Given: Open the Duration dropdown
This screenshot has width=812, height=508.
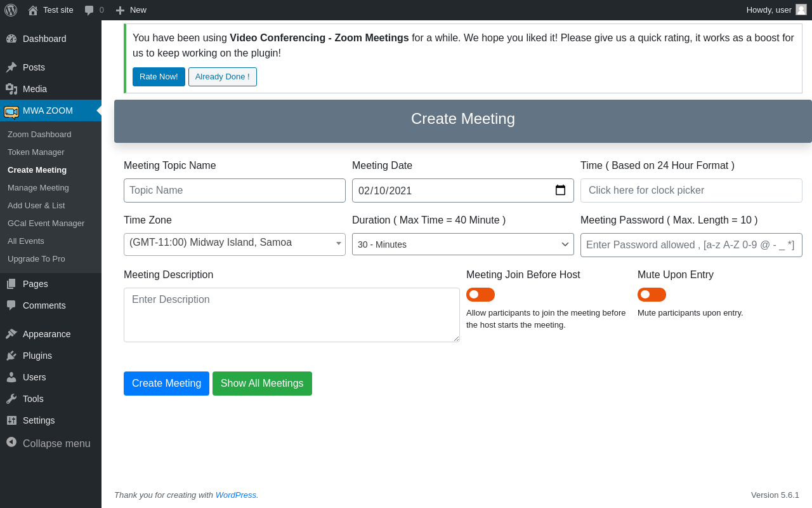Looking at the screenshot, I should point(463,244).
